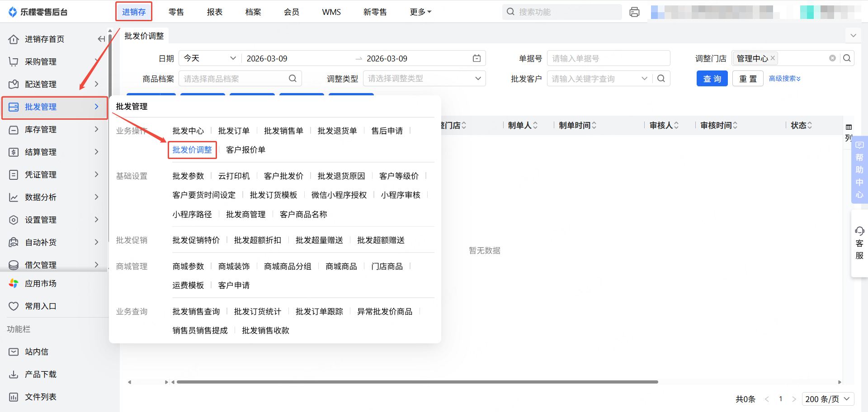Focus the 单据号 input field
The image size is (868, 412).
pos(609,58)
